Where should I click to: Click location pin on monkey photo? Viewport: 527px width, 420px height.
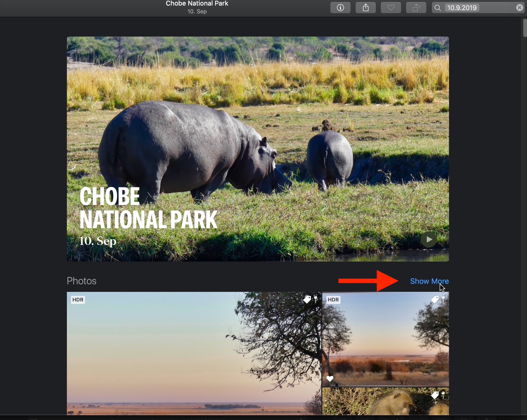click(443, 395)
